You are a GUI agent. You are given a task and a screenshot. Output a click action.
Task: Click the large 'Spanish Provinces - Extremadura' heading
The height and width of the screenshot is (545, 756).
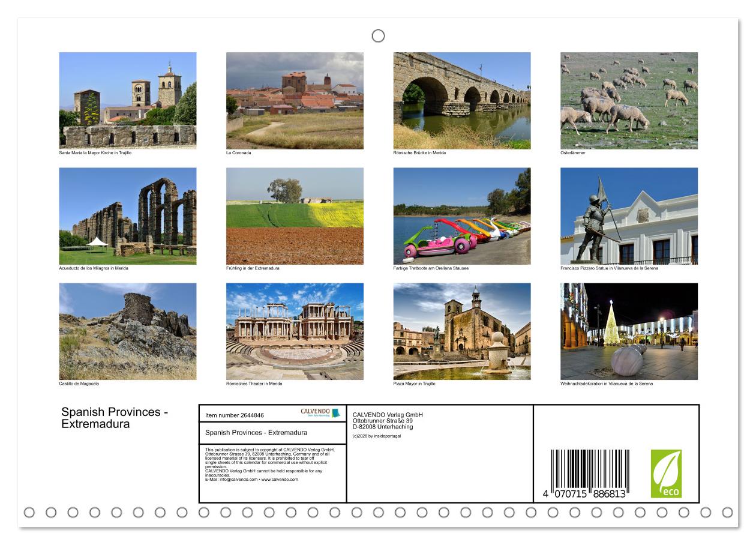click(115, 418)
